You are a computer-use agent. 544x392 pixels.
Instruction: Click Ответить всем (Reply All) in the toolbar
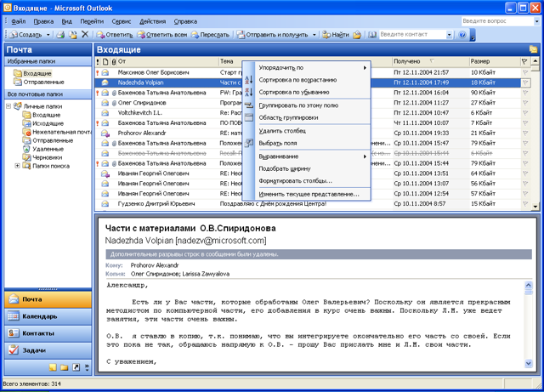pos(162,35)
